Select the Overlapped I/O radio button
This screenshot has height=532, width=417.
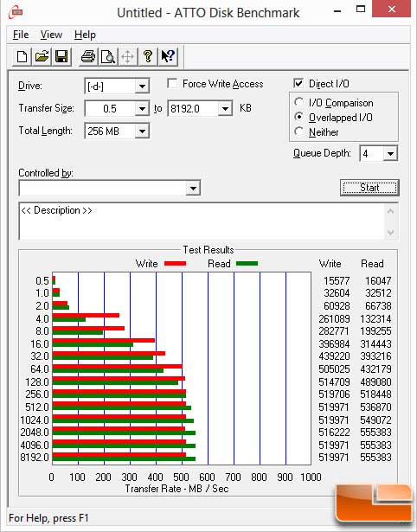tap(299, 117)
